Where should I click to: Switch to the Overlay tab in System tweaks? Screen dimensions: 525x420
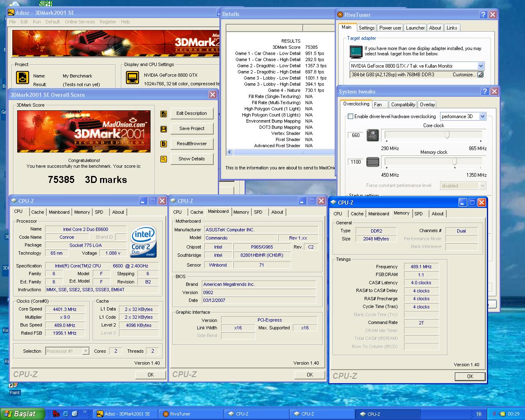(x=427, y=105)
